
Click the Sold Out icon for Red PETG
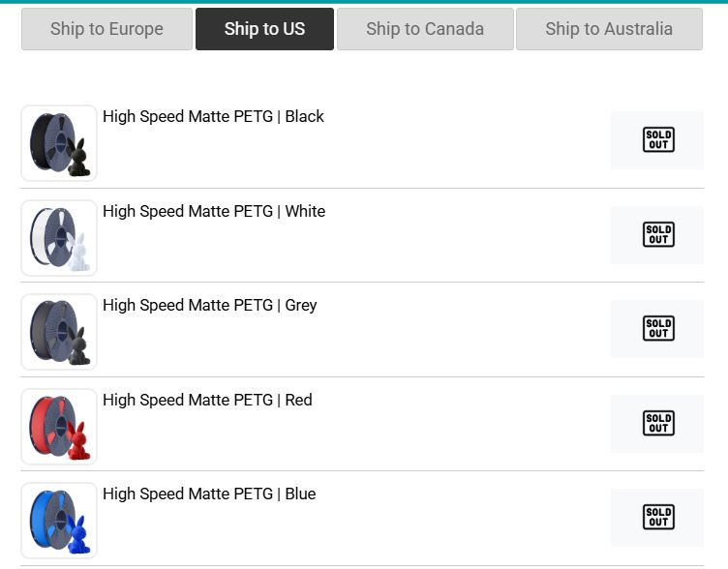(x=658, y=423)
